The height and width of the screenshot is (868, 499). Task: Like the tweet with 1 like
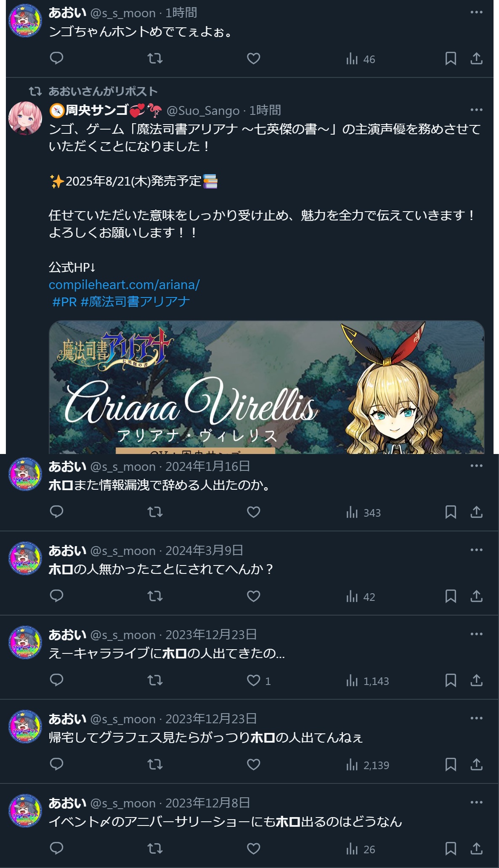point(258,681)
